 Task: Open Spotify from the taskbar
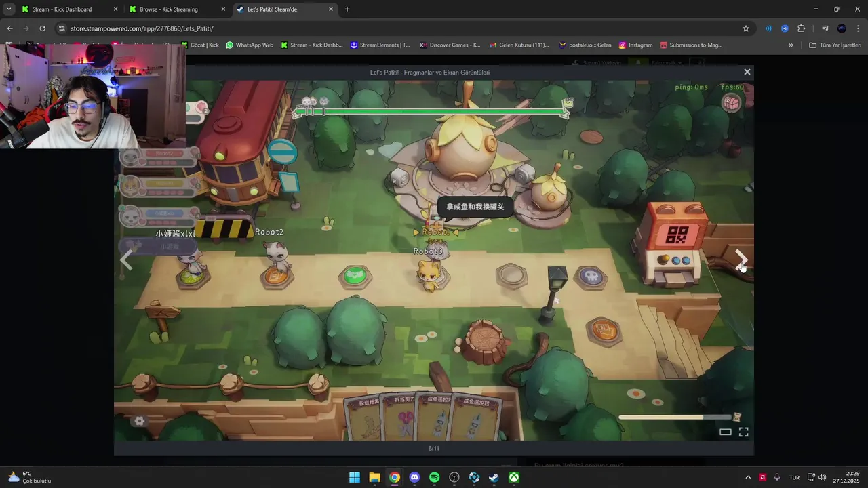coord(435,477)
